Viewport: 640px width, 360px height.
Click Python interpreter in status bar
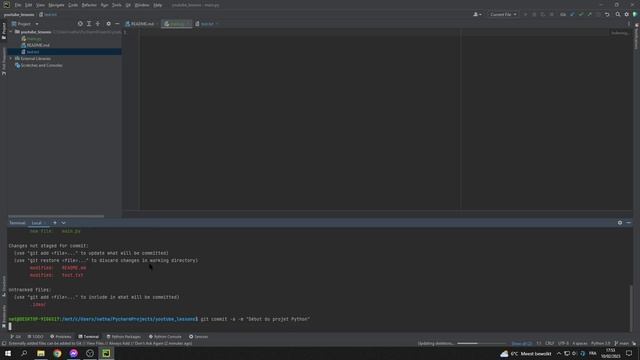(x=600, y=344)
